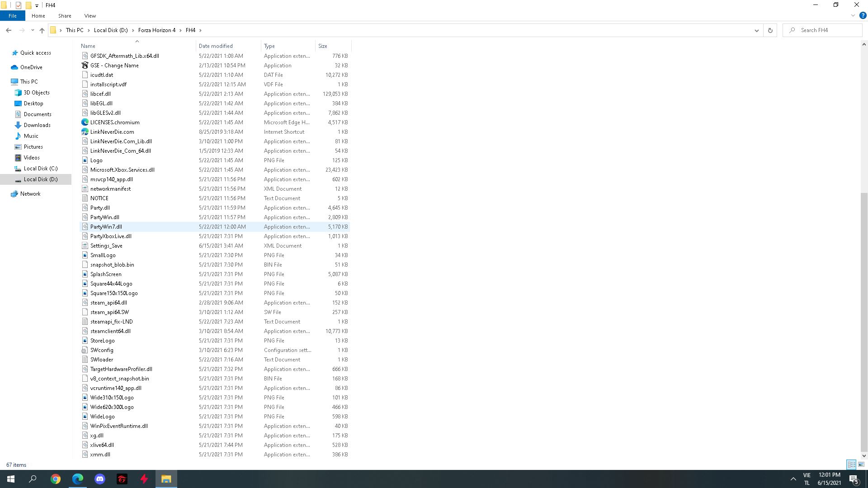Open Google Chrome from the taskbar
Image resolution: width=868 pixels, height=488 pixels.
pos(56,479)
